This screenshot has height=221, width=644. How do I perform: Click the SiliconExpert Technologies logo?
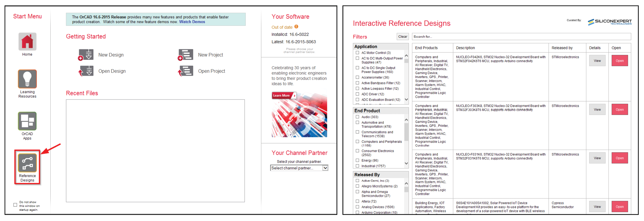610,22
